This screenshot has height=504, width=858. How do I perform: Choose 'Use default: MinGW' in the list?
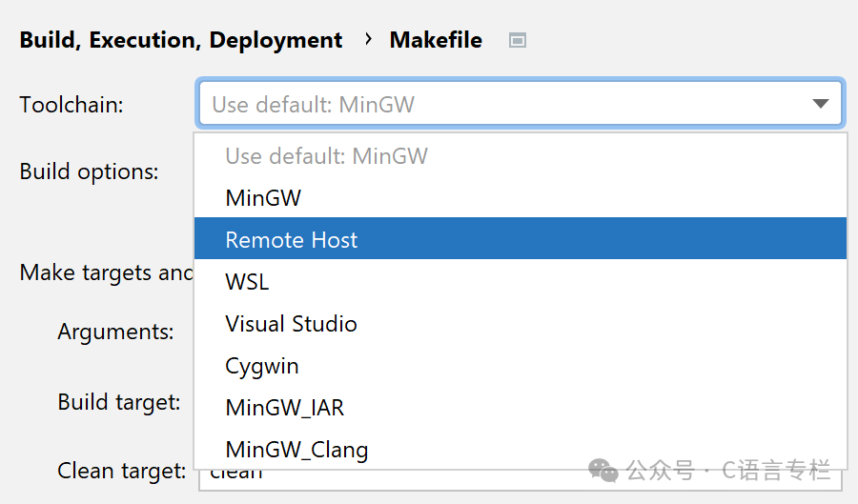click(x=521, y=156)
